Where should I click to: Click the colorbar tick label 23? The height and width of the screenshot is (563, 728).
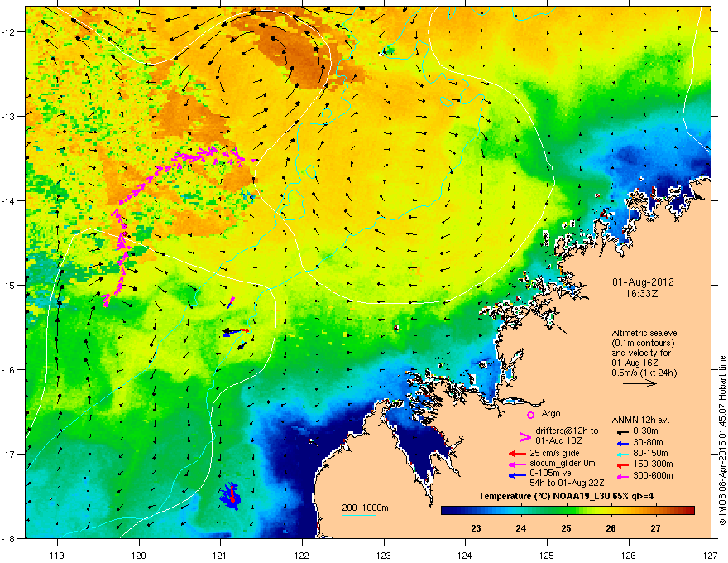476,528
